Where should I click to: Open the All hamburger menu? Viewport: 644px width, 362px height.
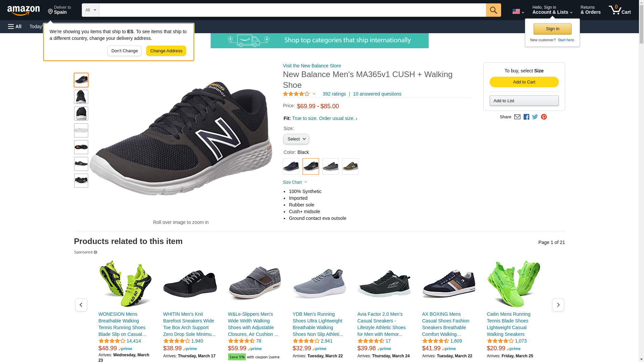tap(15, 26)
